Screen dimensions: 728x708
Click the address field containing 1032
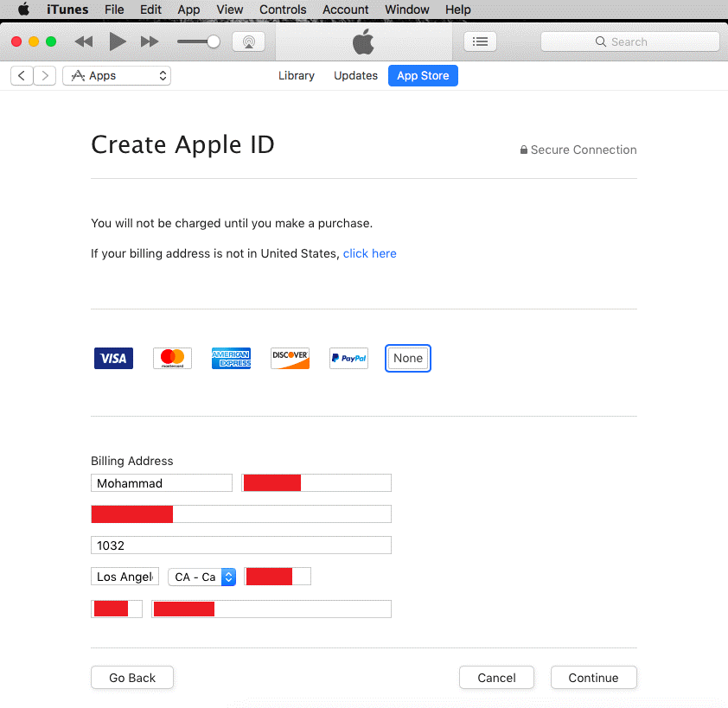(241, 545)
